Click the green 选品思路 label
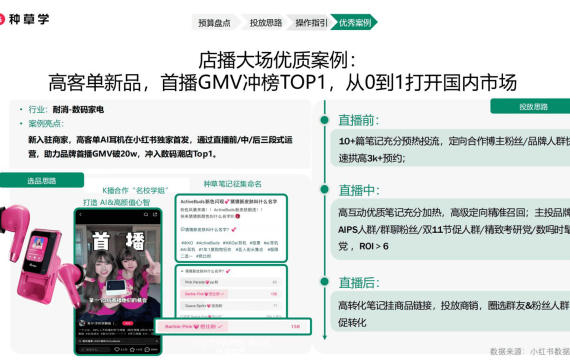The width and height of the screenshot is (570, 360). pyautogui.click(x=42, y=180)
